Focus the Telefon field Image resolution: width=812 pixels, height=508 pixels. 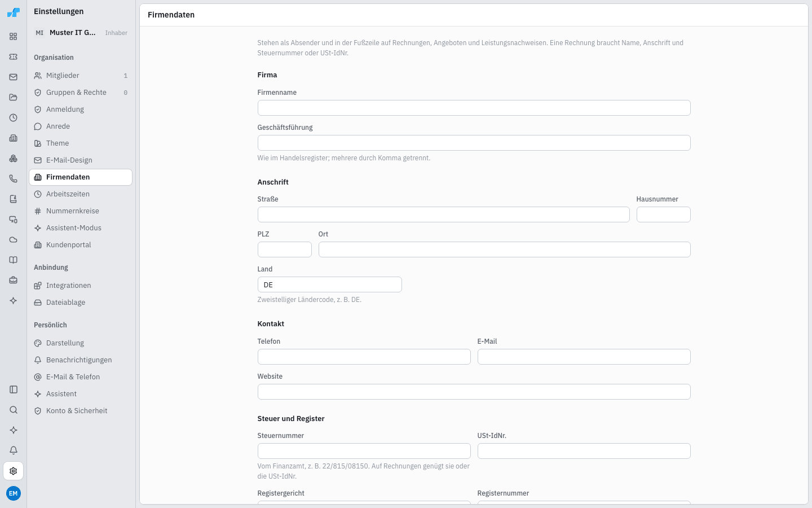pos(364,357)
